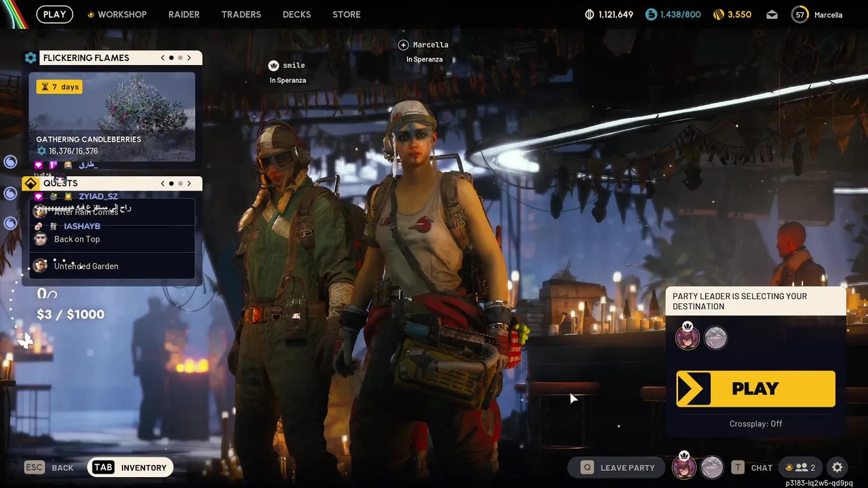Click the Back on Top quest giver portrait
This screenshot has width=868, height=488.
tap(40, 239)
